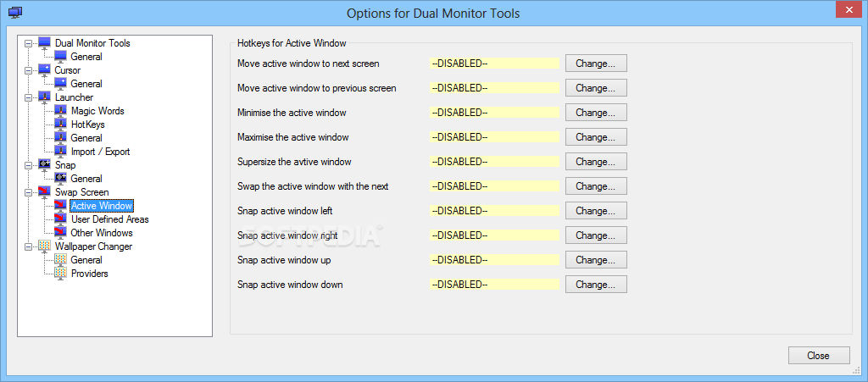Image resolution: width=868 pixels, height=382 pixels.
Task: Click the hotkey field for Maximise active window
Action: click(494, 137)
